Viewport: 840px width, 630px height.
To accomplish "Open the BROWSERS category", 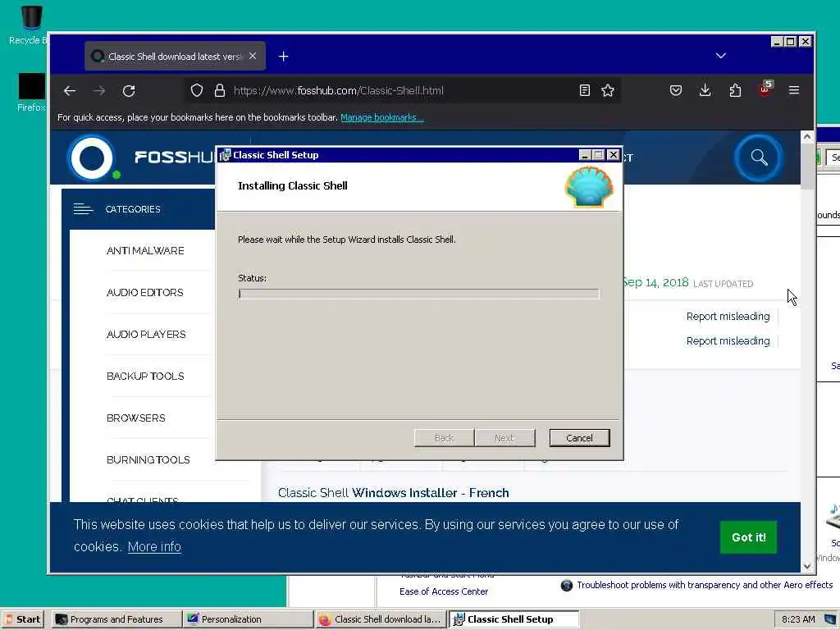I will [x=135, y=418].
